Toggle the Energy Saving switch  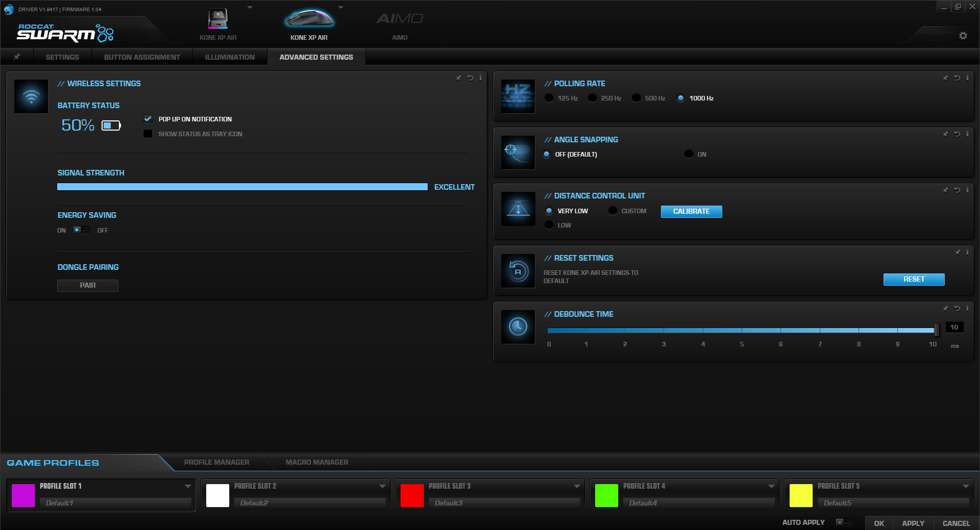tap(81, 230)
